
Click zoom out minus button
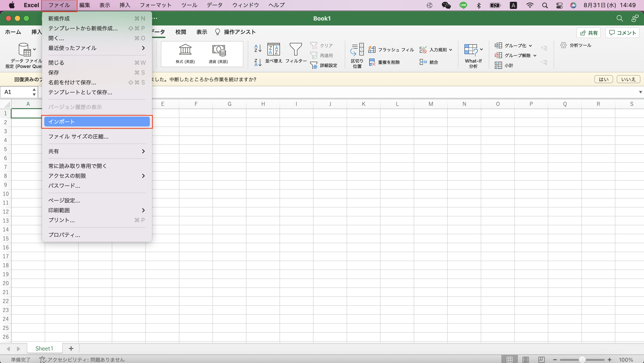pos(555,359)
